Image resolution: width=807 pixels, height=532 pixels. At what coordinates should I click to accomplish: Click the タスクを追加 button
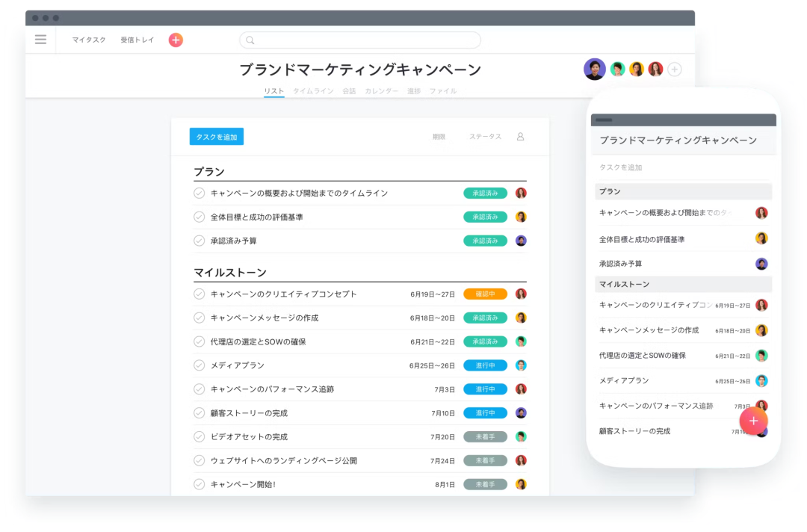[x=217, y=137]
